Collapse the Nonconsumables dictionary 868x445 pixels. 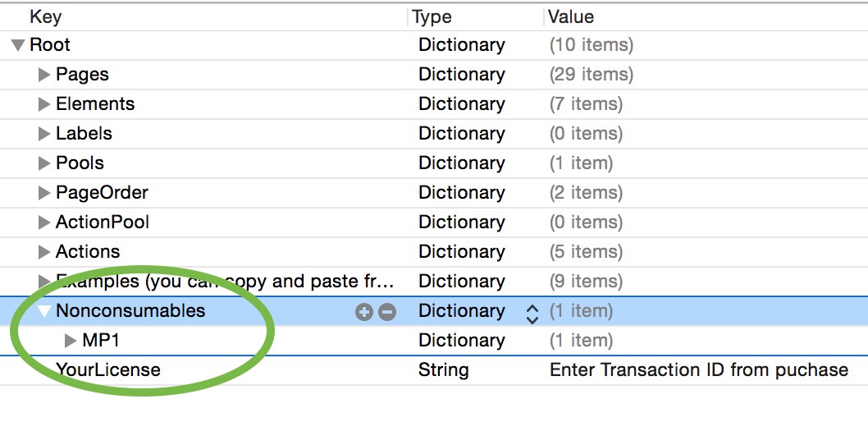coord(44,312)
